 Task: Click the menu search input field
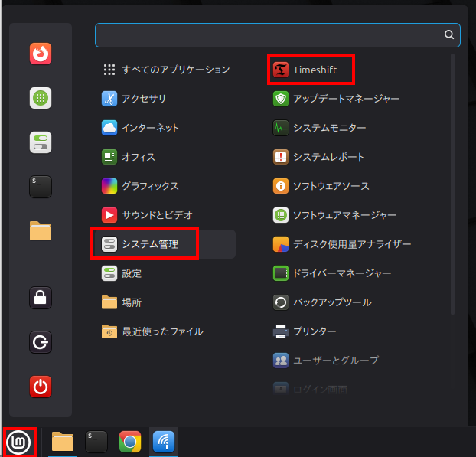[268, 34]
